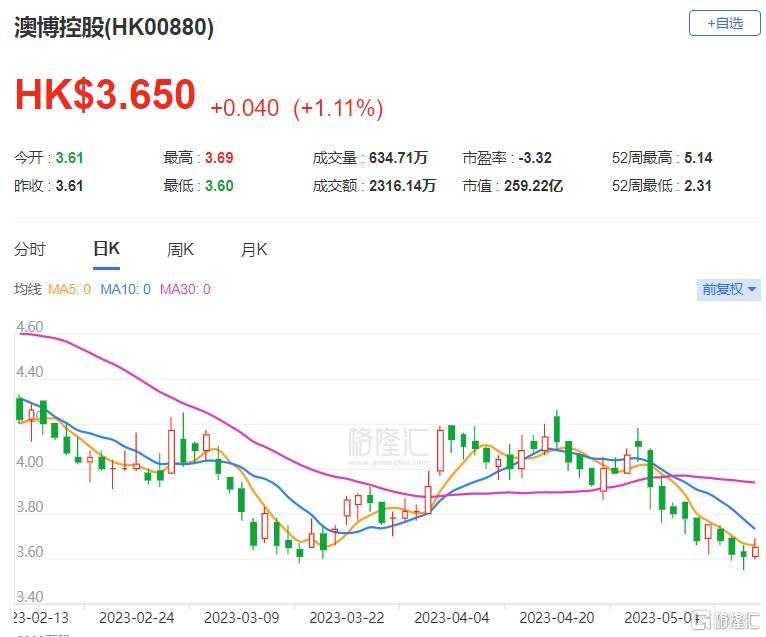
Task: Click the 均线 moving average label
Action: pos(27,290)
